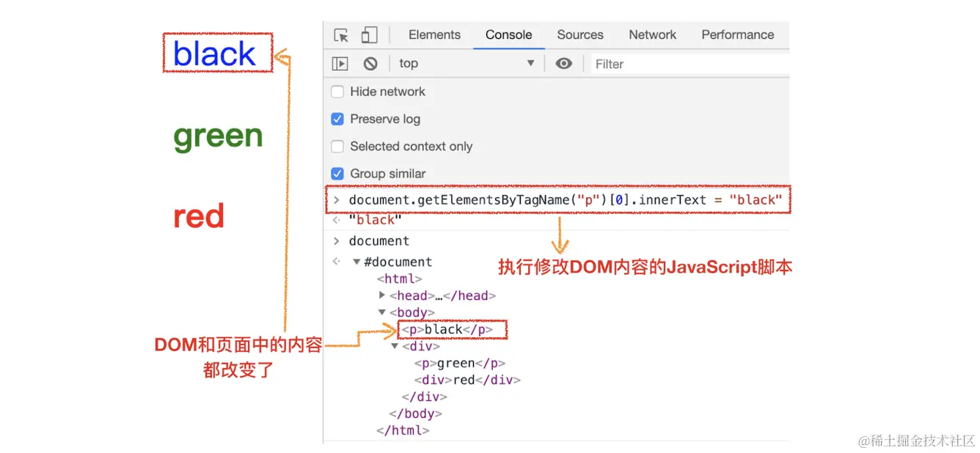Click the closing </html> tag row

point(403,431)
